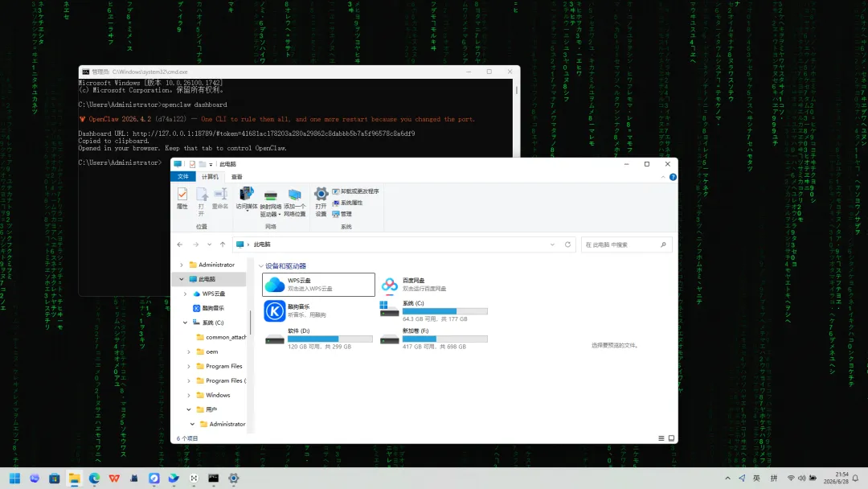Screen dimensions: 868x489
Task: Expand the WPS云盘 tree node
Action: click(185, 294)
